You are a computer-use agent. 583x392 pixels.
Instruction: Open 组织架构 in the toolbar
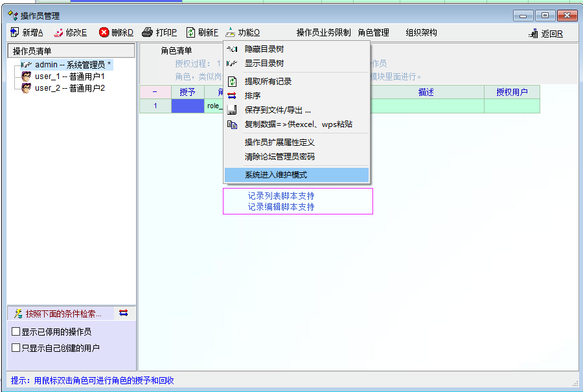(421, 32)
